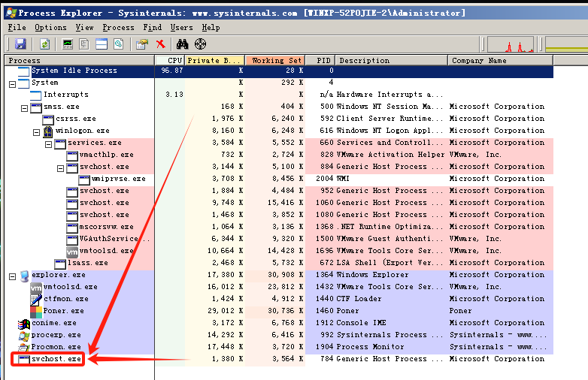588x380 pixels.
Task: Click the CPU usage history mini graph
Action: pyautogui.click(x=511, y=44)
